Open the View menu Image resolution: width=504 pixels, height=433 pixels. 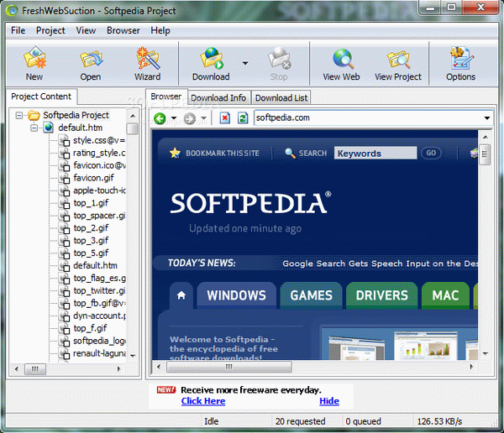click(86, 30)
